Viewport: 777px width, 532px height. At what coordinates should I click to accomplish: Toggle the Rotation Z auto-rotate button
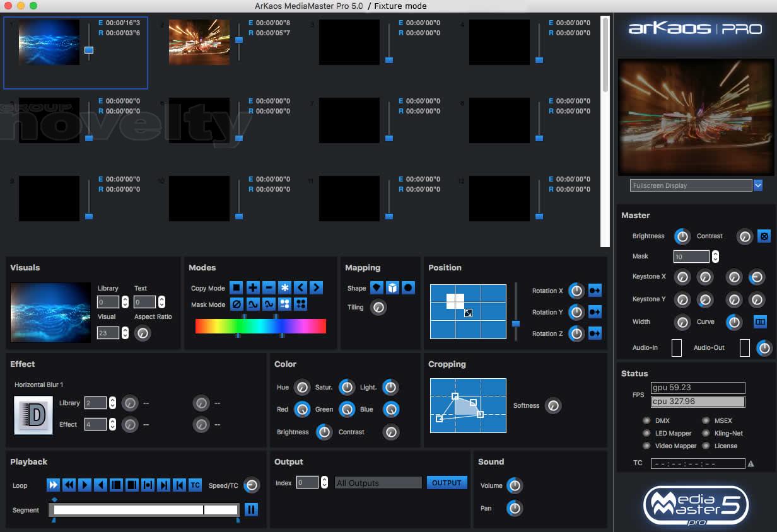pos(595,333)
